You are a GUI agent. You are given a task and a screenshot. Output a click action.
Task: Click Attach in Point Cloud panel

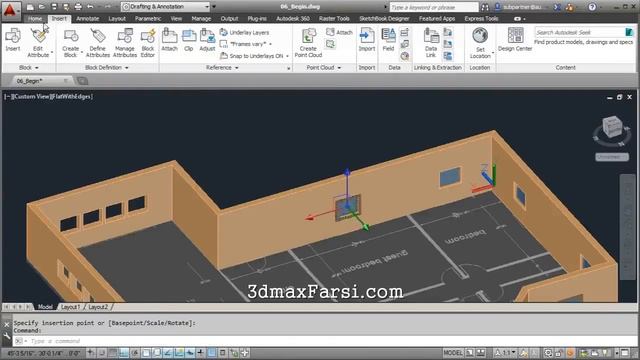point(339,32)
